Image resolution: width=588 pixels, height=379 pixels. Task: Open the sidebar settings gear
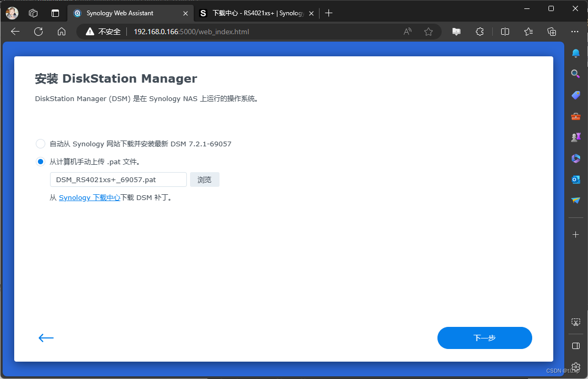[x=575, y=366]
